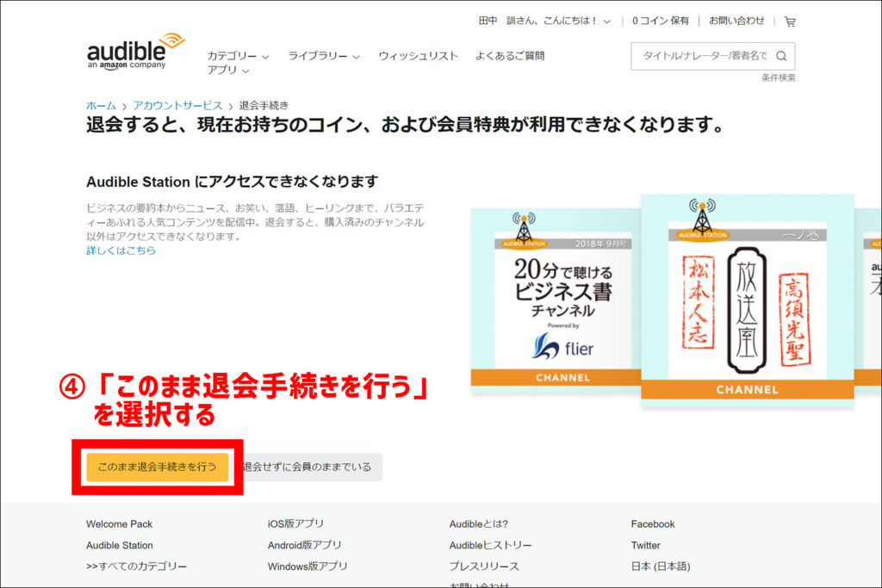Open the shopping cart icon
Viewport: 882px width, 588px height.
point(790,22)
